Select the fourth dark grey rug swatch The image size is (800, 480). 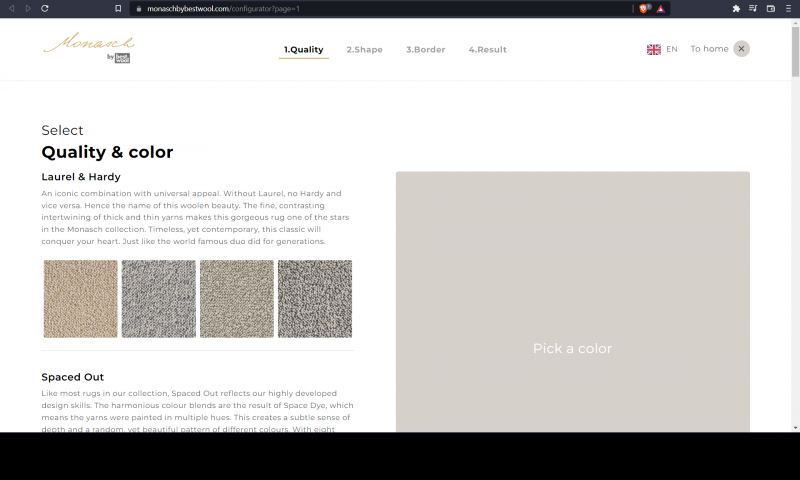[x=314, y=299]
